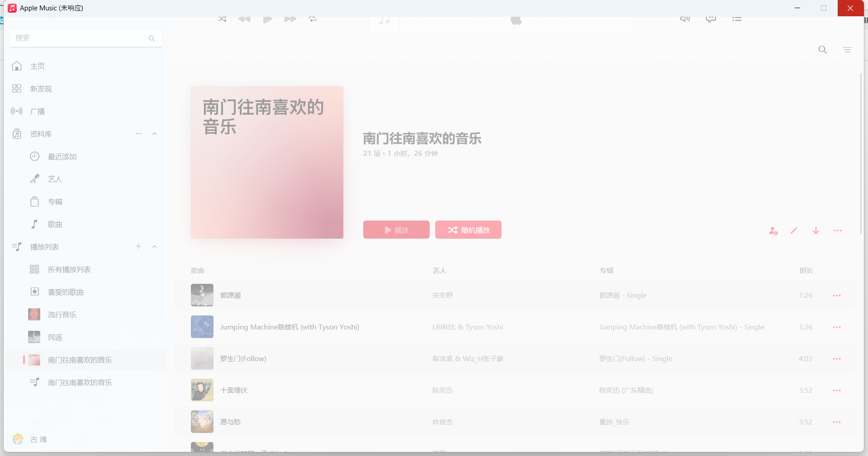Open more options for 十面埋伏
868x456 pixels.
(x=837, y=390)
